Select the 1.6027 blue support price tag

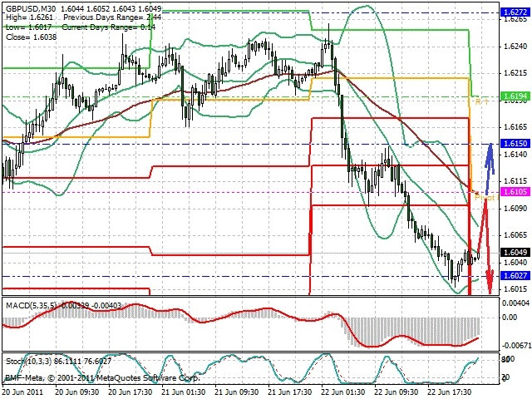[515, 276]
